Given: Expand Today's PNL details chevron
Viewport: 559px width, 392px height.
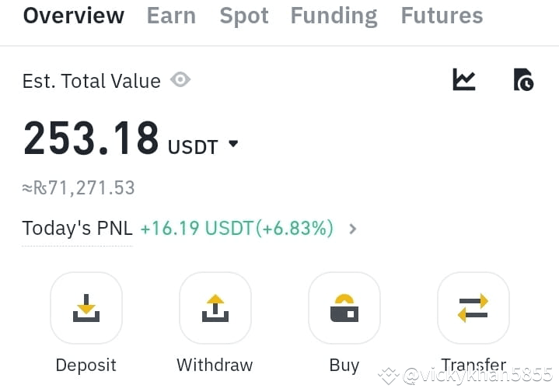Looking at the screenshot, I should [353, 229].
